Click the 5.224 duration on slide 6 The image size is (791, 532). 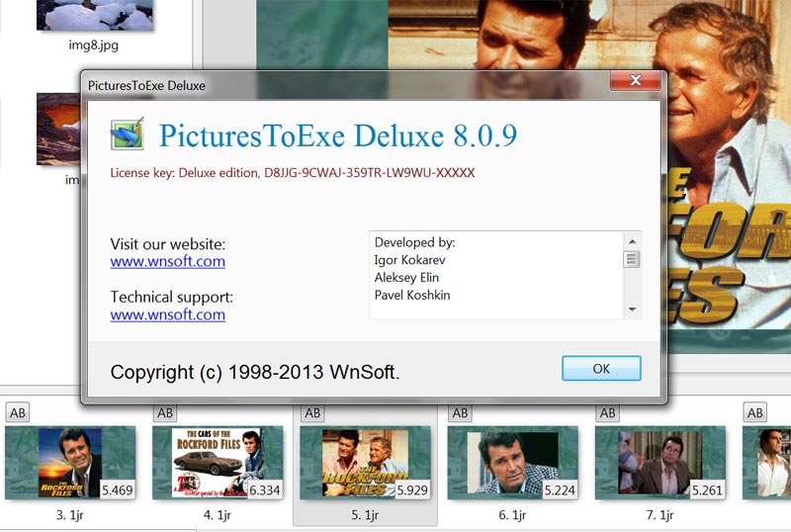pyautogui.click(x=560, y=490)
